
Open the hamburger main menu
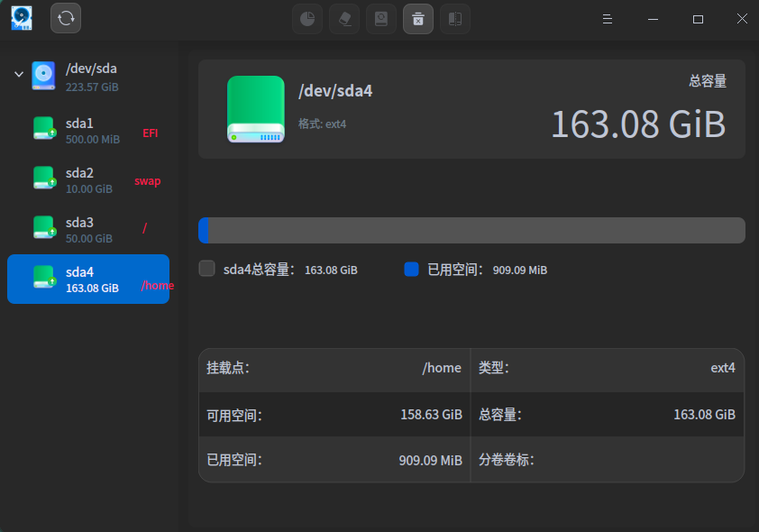(607, 18)
